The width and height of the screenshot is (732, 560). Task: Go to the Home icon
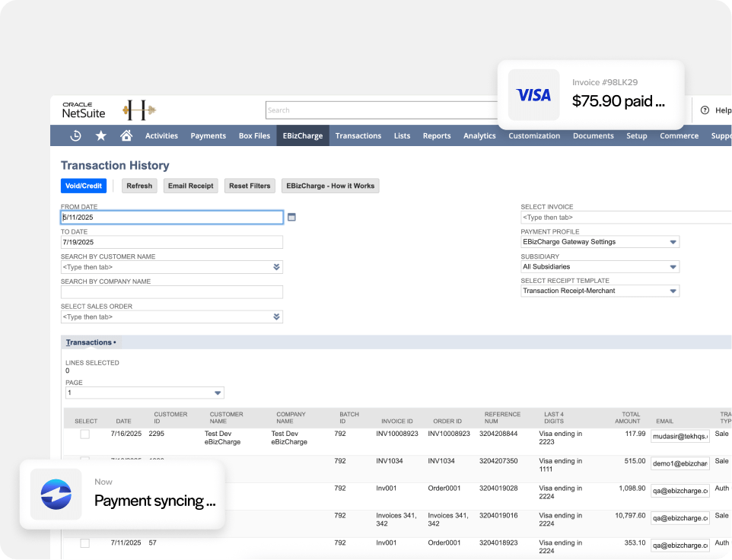coord(126,135)
